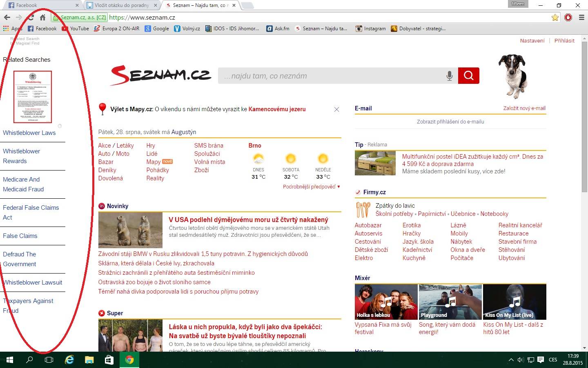The width and height of the screenshot is (588, 368).
Task: Open the CES keyboard language indicator
Action: tap(553, 360)
